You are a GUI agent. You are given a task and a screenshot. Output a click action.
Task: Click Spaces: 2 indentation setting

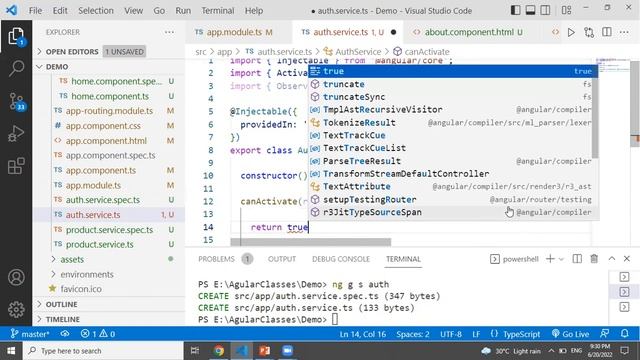click(413, 334)
